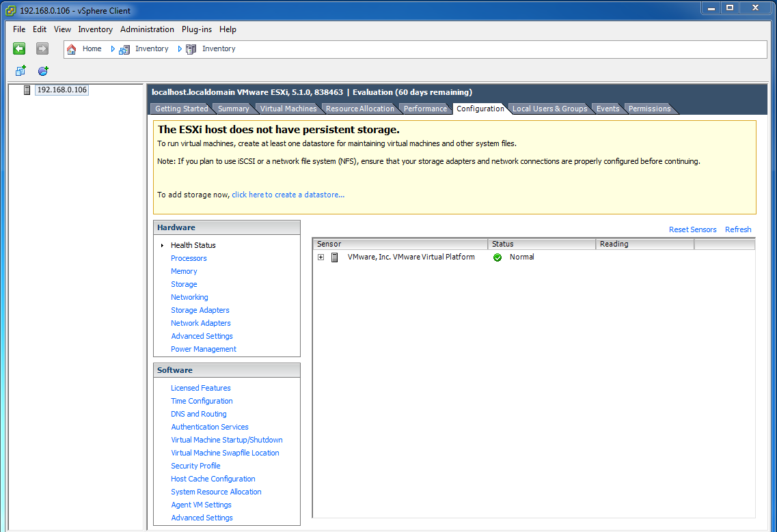Click the new resource pool toolbar icon
The width and height of the screenshot is (777, 532).
43,71
